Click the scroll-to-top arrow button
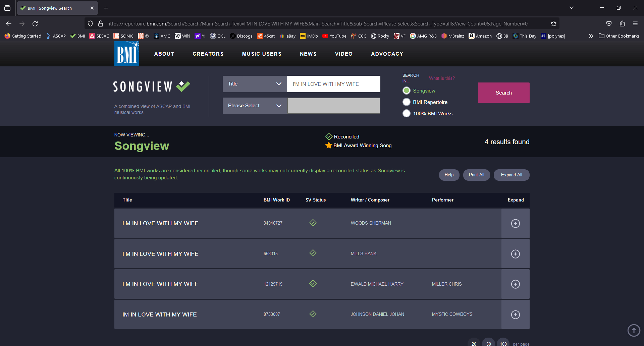This screenshot has width=644, height=346. coord(634,330)
